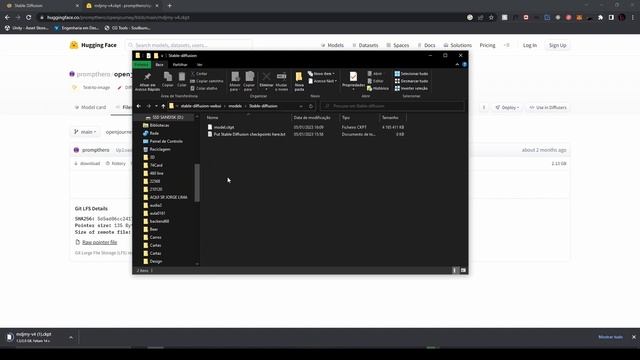
Task: Switch to the Ver ribbon tab
Action: click(x=200, y=65)
